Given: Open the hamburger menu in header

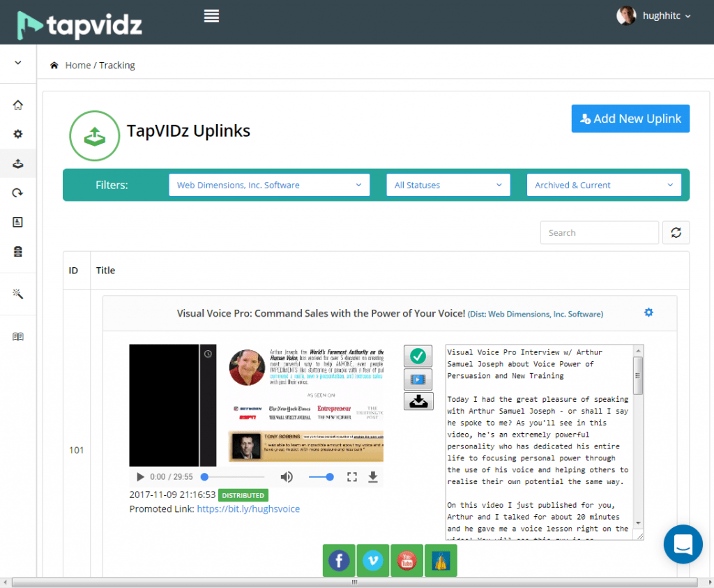Looking at the screenshot, I should (x=211, y=16).
